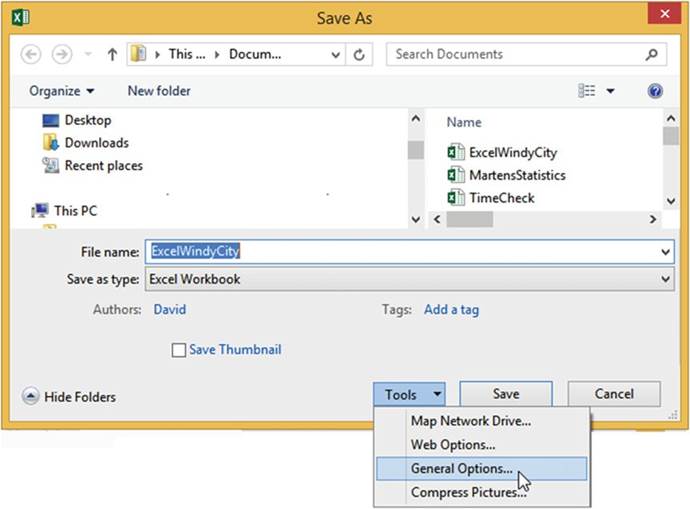The height and width of the screenshot is (509, 690).
Task: Open the File name history dropdown arrow
Action: point(666,253)
